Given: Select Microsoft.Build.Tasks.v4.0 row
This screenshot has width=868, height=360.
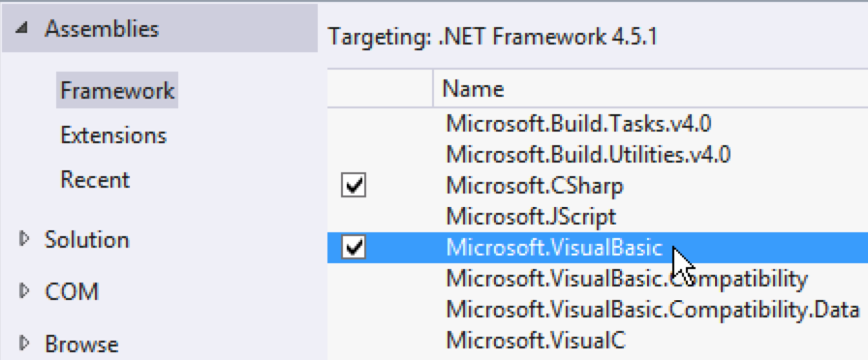Looking at the screenshot, I should click(598, 124).
